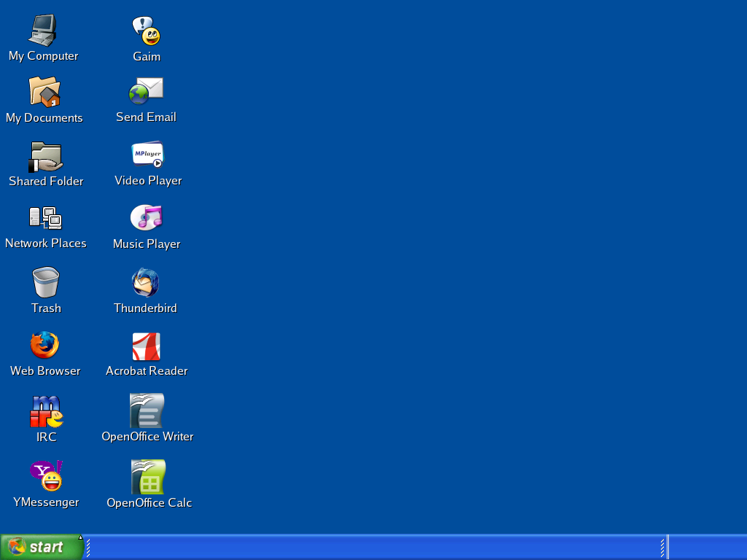Open the Acrobat Reader icon

(x=146, y=346)
